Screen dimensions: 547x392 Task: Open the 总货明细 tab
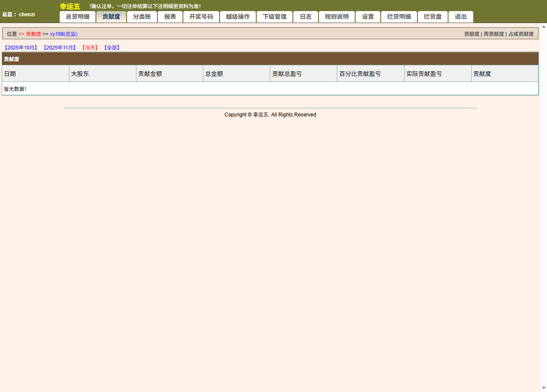coord(78,17)
